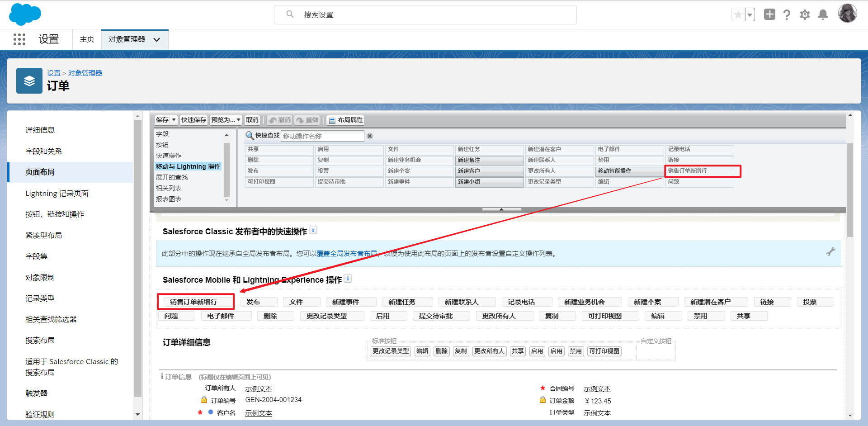Click the main page scrollbar down arrow
The width and height of the screenshot is (868, 426).
click(x=850, y=415)
